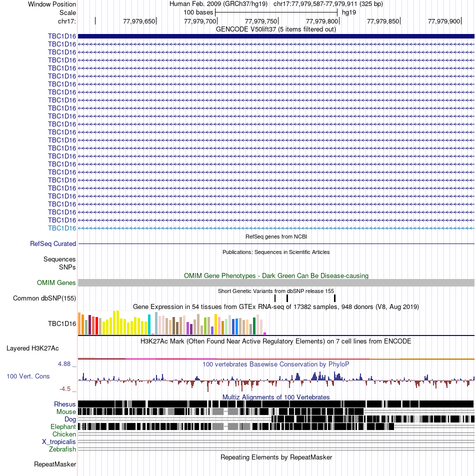Click the 'chr17:77,979,587-77,979,911 (325 bp)' position text
Image resolution: width=475 pixels, height=476 pixels.
[328, 4]
